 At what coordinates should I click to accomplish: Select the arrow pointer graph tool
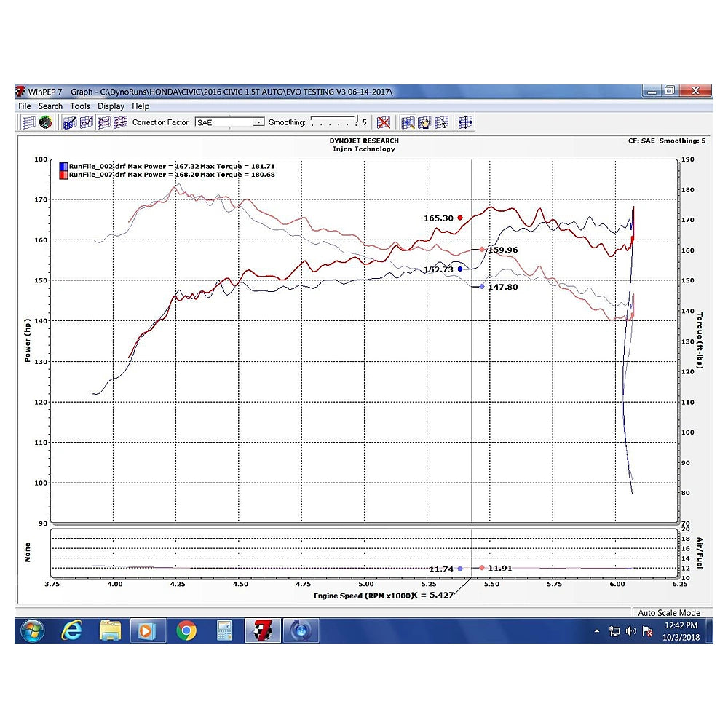441,122
